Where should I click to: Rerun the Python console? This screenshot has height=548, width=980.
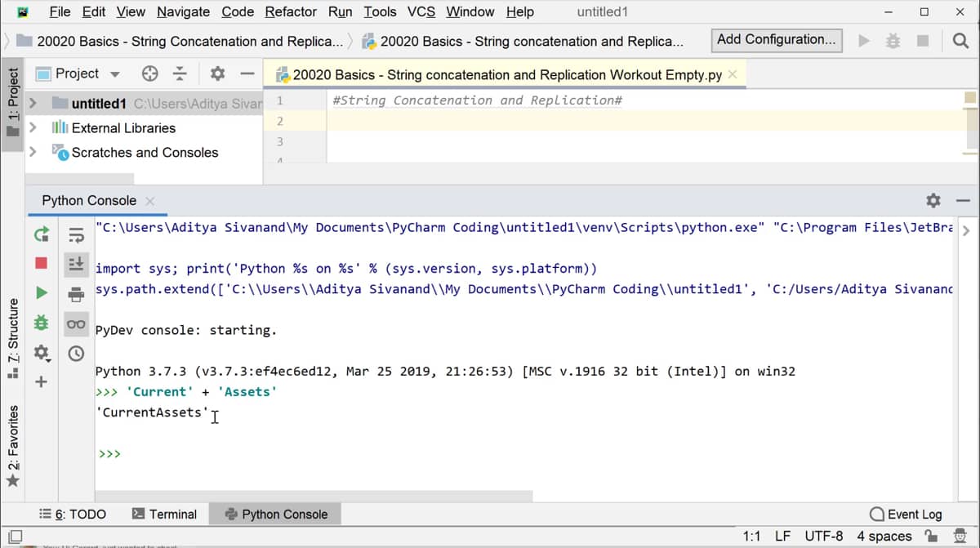[x=41, y=235]
